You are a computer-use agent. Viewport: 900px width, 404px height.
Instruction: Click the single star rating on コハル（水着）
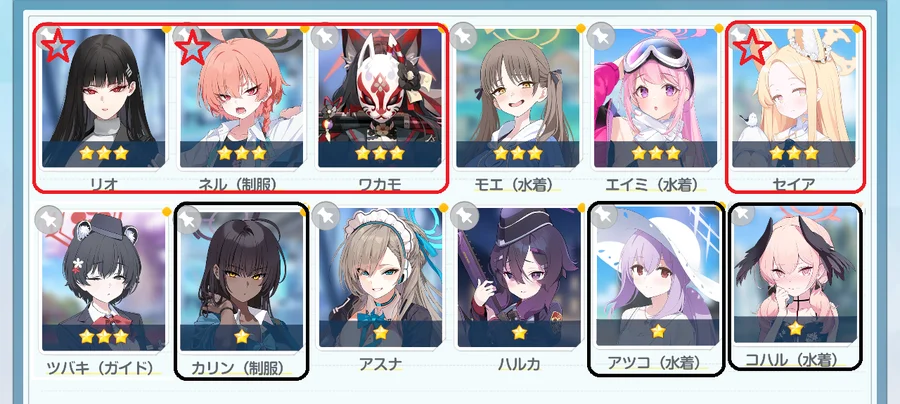795,329
